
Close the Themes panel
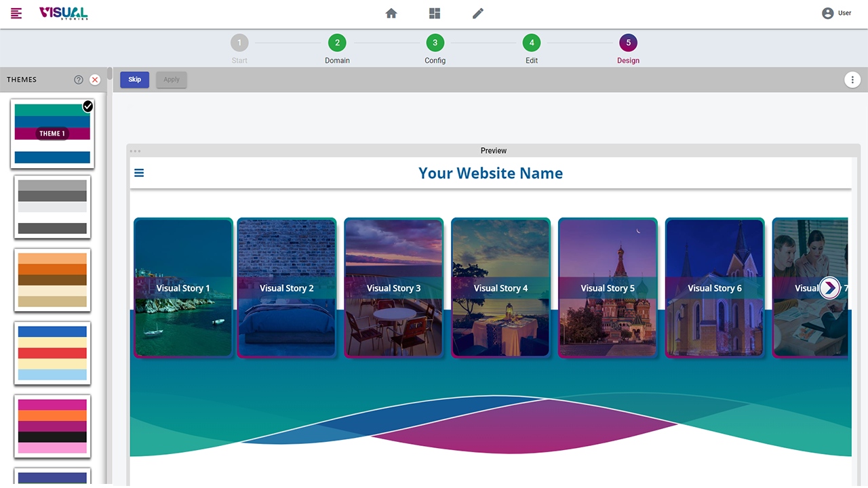pyautogui.click(x=95, y=80)
